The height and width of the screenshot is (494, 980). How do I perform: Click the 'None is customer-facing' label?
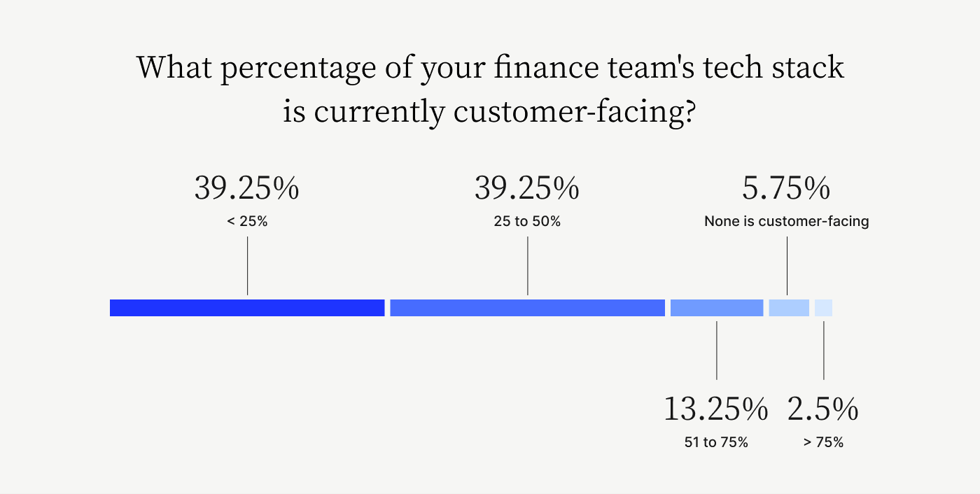click(786, 222)
